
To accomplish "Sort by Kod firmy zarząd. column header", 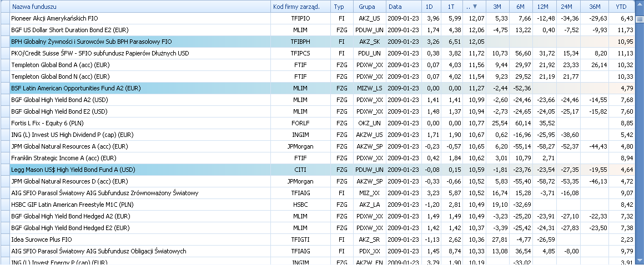I will [301, 7].
